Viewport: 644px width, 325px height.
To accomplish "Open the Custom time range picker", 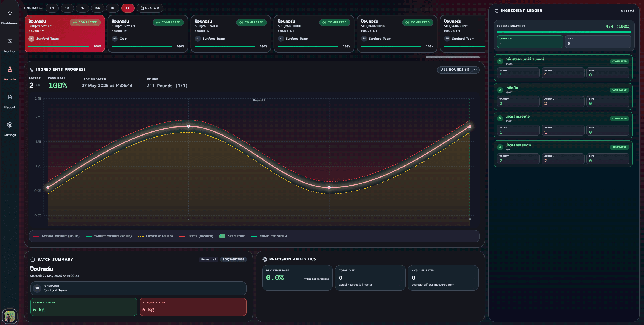I will tap(150, 8).
